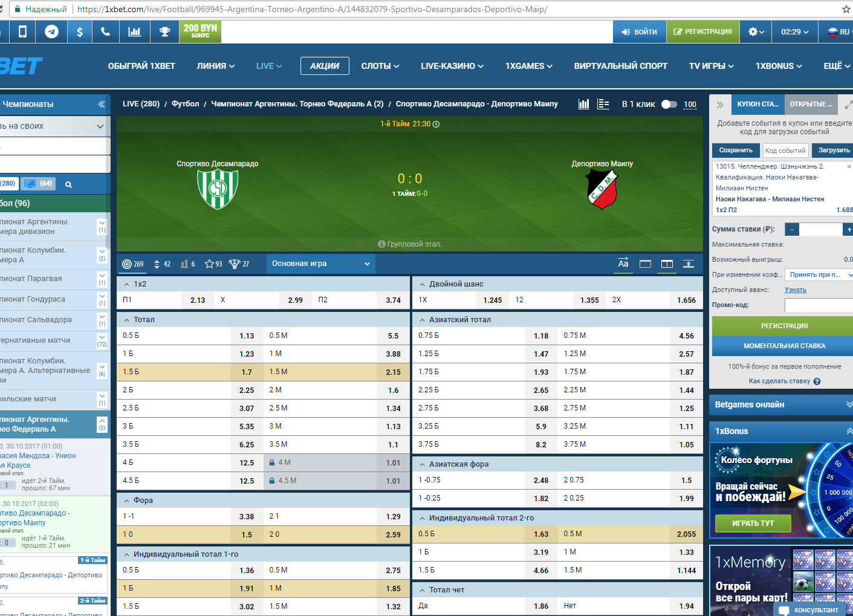Collapse the bet slip with double-chevron icon
This screenshot has width=853, height=616.
(720, 105)
